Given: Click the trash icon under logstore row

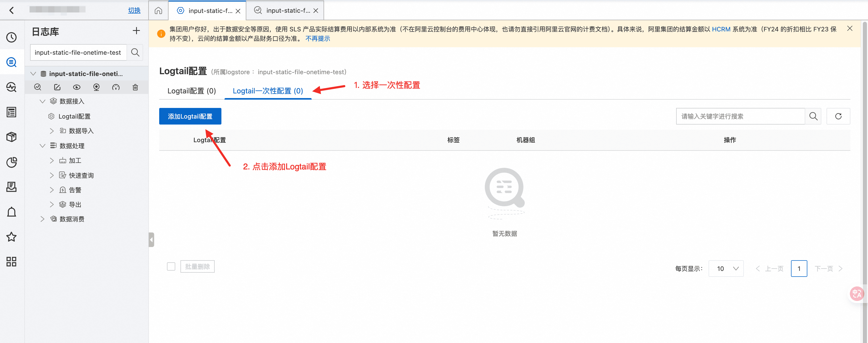Looking at the screenshot, I should (135, 87).
